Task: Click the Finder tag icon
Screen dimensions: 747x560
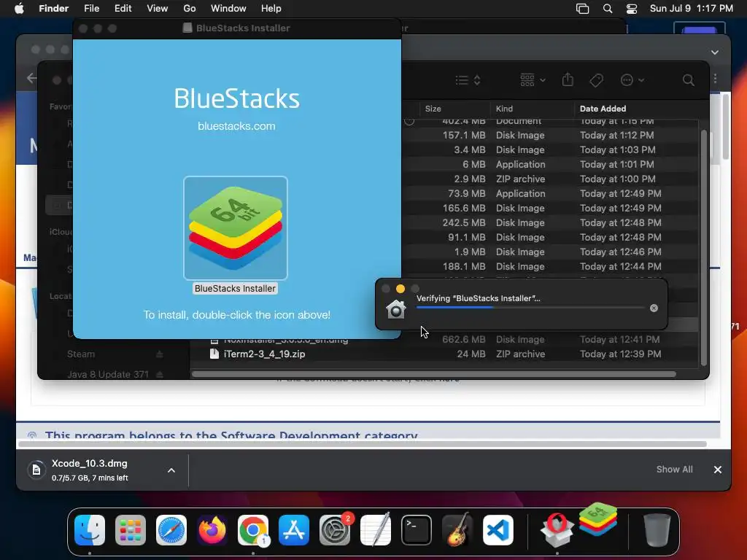Action: (x=596, y=80)
